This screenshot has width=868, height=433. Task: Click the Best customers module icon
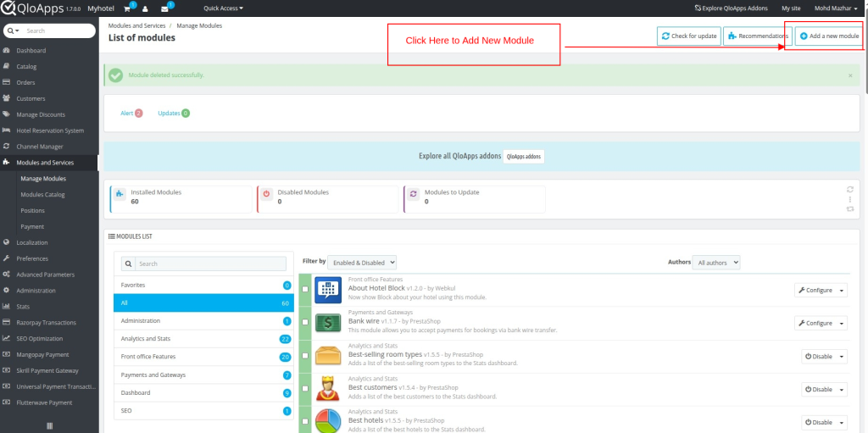[x=328, y=389]
